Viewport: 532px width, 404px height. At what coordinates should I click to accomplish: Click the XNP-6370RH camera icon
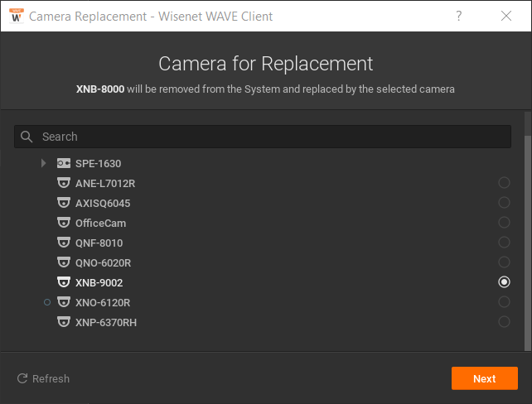click(x=64, y=322)
